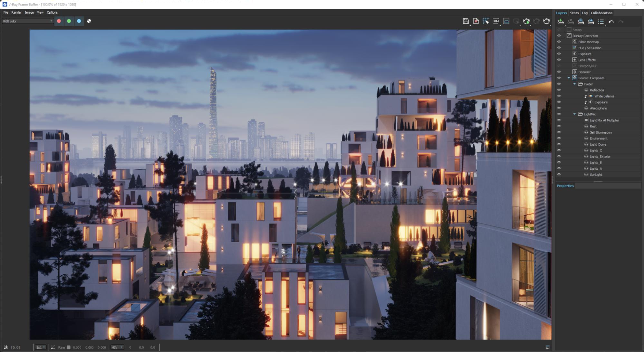Click the 50% proportion viewing icon
Image resolution: width=644 pixels, height=352 pixels.
tap(496, 21)
